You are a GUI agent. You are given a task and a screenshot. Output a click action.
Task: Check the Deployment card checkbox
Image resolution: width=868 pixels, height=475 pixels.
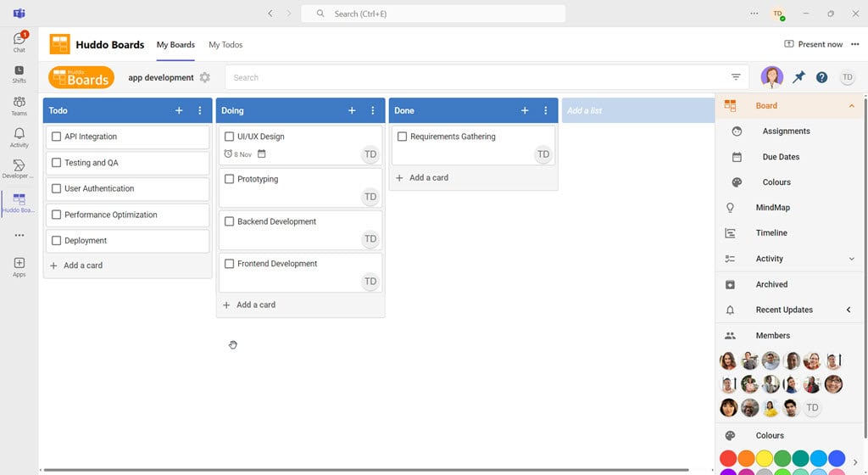56,241
